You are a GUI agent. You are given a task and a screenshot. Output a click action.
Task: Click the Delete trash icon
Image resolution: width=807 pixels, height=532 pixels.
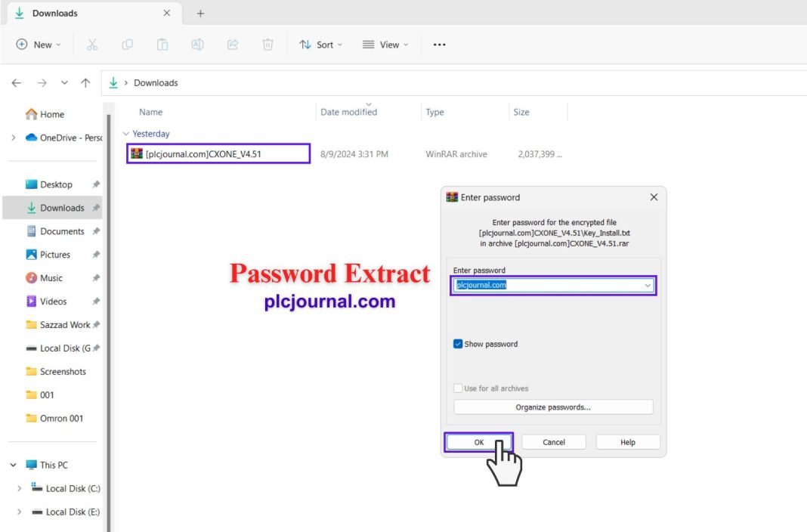pos(267,45)
